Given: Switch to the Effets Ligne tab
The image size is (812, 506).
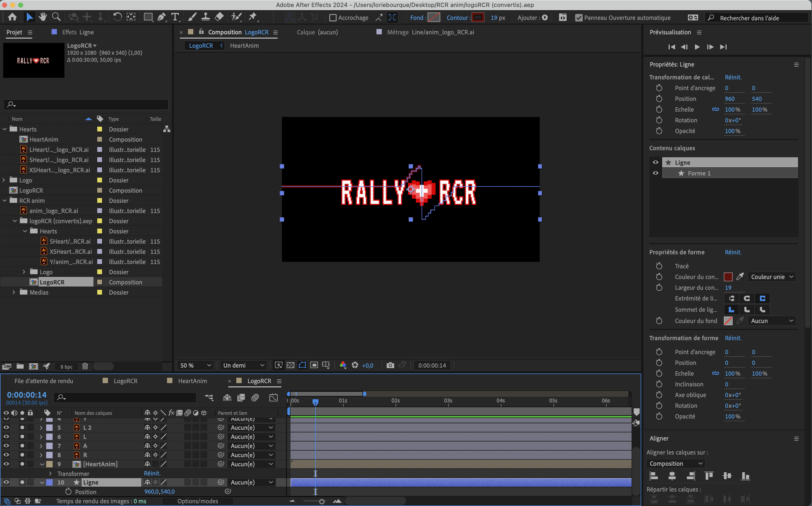Looking at the screenshot, I should click(78, 32).
